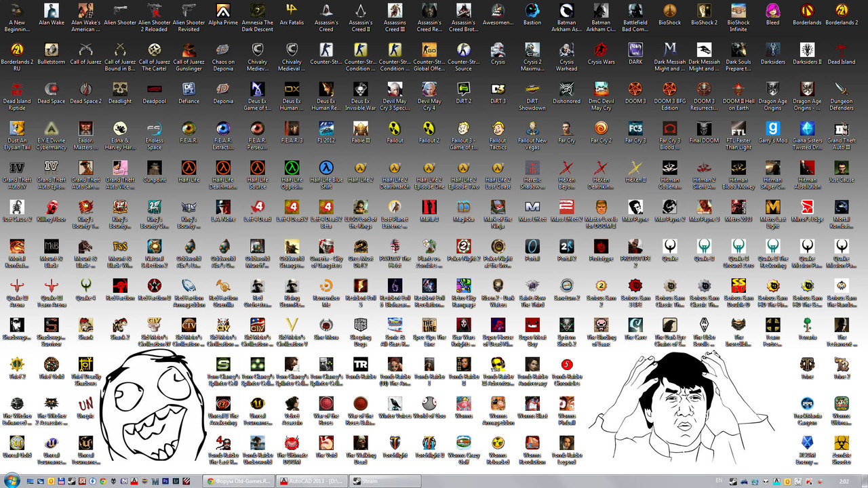Screen dimensions: 868x488
Task: Select the Fallout New Vegas icon
Action: 532,136
